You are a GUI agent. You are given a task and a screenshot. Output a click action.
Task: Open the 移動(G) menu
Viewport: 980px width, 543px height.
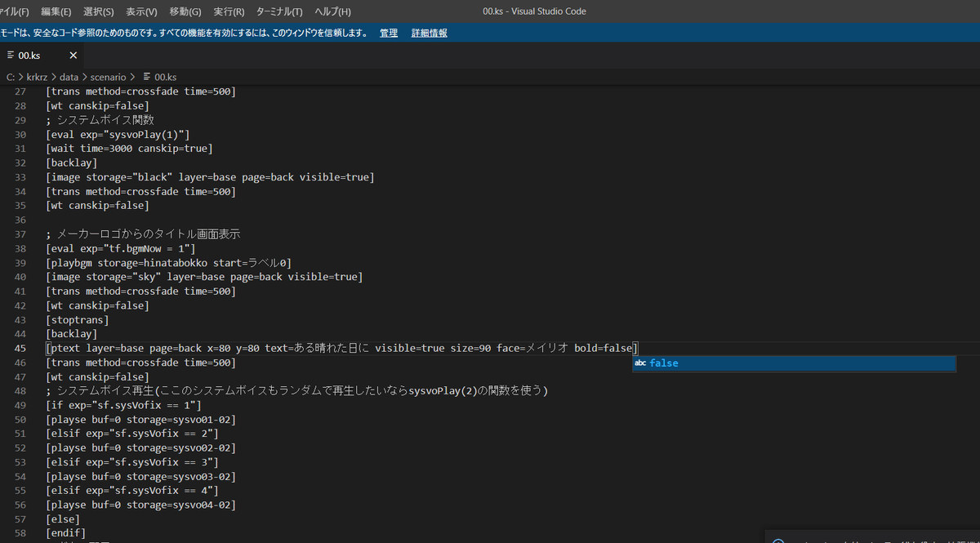[185, 11]
